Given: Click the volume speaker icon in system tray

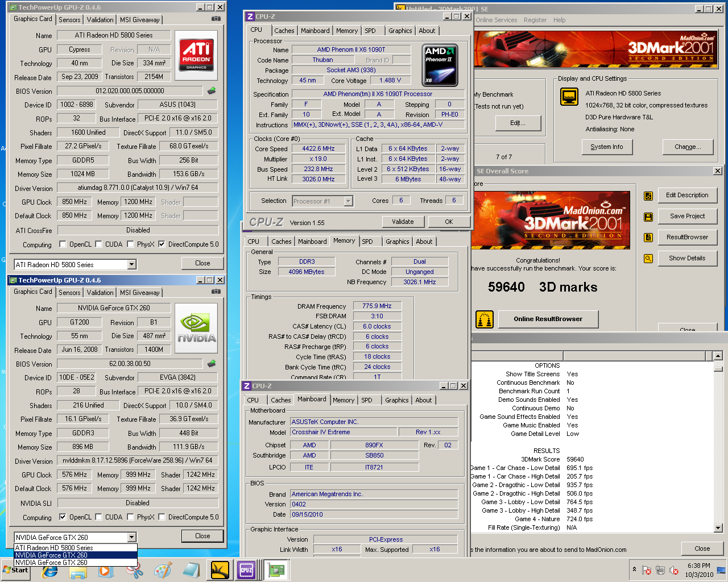Looking at the screenshot, I should (674, 570).
